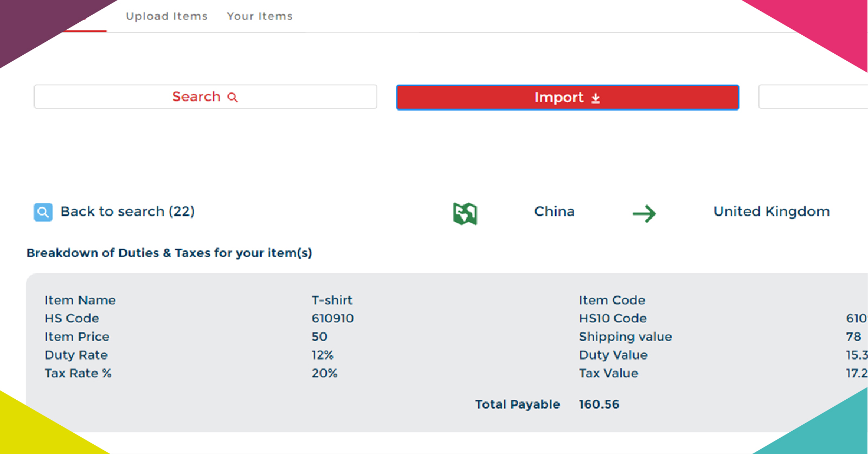
Task: Click the green map icon
Action: (465, 213)
